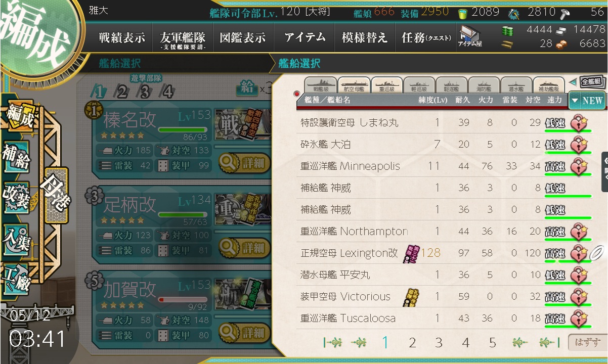Toggle heart lock on Tuscaloosa
Viewport: 608px width, 364px height.
tap(578, 318)
